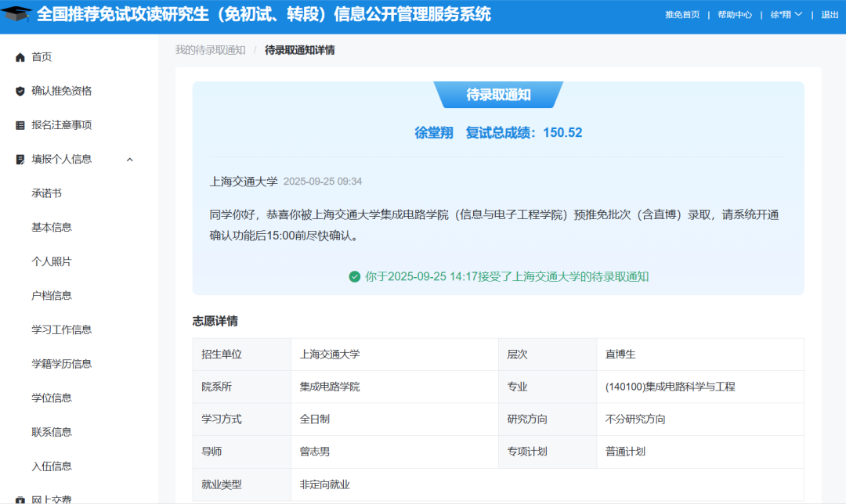Collapse the 填报个人信息 menu chevron
The width and height of the screenshot is (846, 504).
130,160
